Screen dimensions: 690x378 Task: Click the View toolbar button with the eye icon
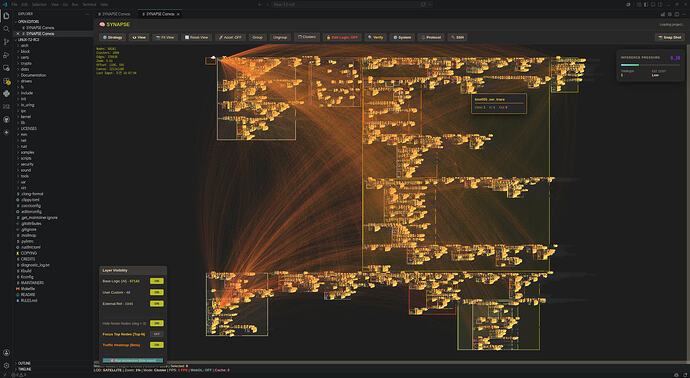tap(139, 37)
